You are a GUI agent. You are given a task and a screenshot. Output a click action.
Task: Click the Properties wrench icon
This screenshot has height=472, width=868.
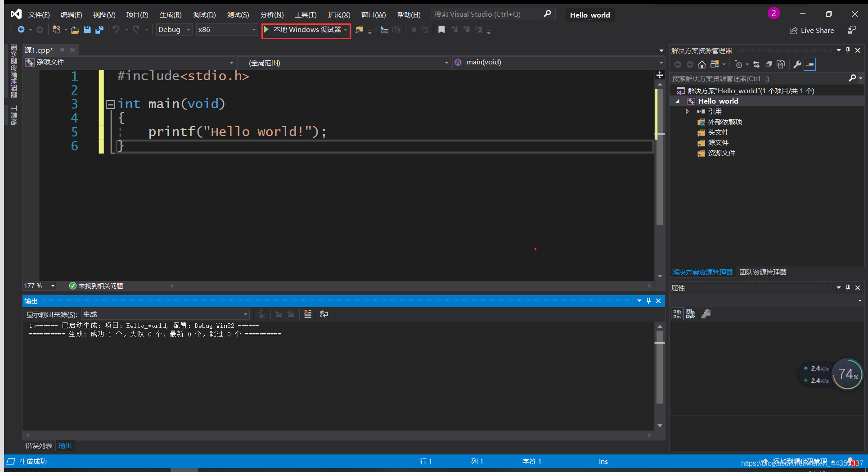tap(796, 64)
